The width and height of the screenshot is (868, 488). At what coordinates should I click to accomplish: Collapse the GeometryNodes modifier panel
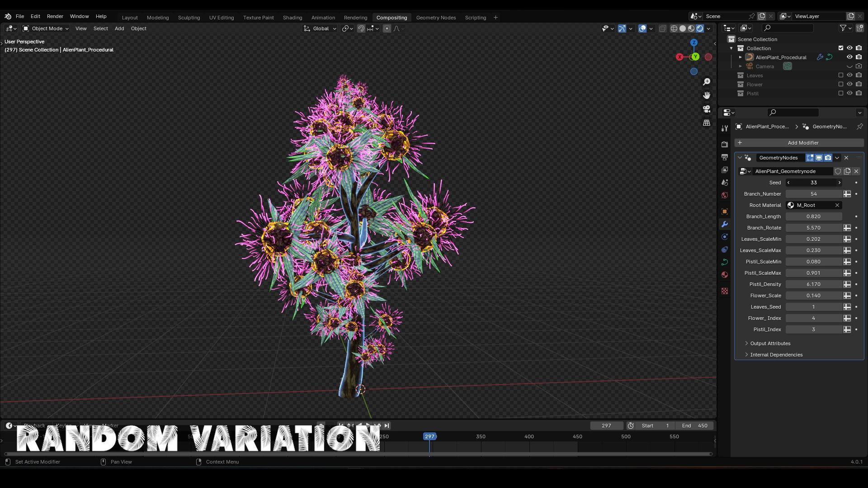click(x=740, y=158)
